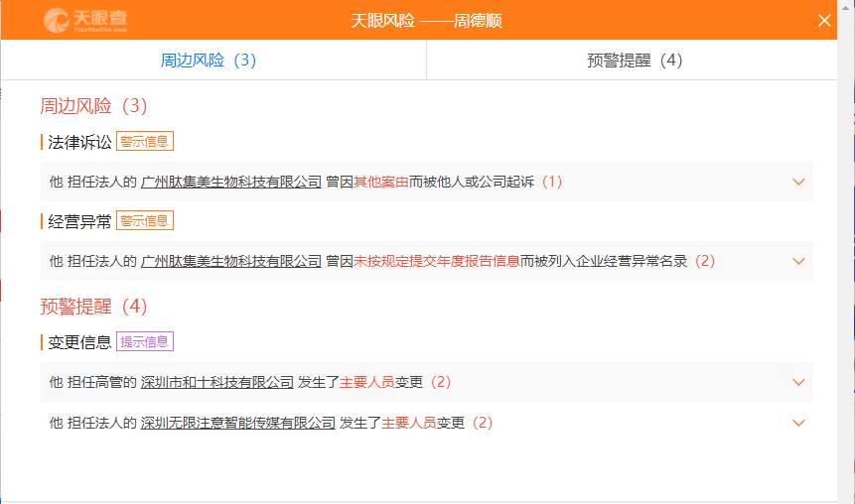The image size is (855, 504).
Task: Click 警示信息 badge next to 法律诉讼
Action: pos(145,141)
